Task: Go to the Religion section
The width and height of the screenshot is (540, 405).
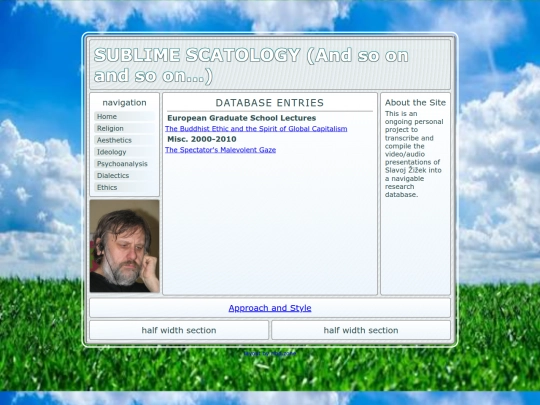Action: click(124, 128)
